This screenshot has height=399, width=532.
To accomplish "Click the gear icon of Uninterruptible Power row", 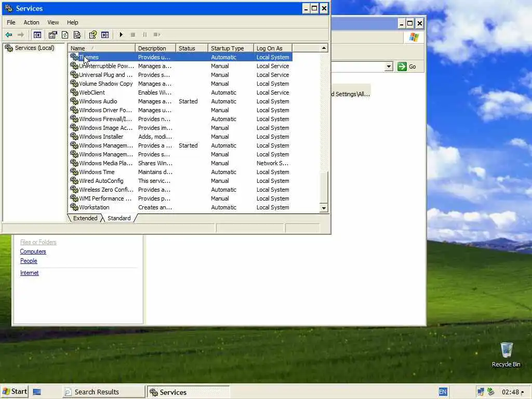I will click(x=74, y=65).
